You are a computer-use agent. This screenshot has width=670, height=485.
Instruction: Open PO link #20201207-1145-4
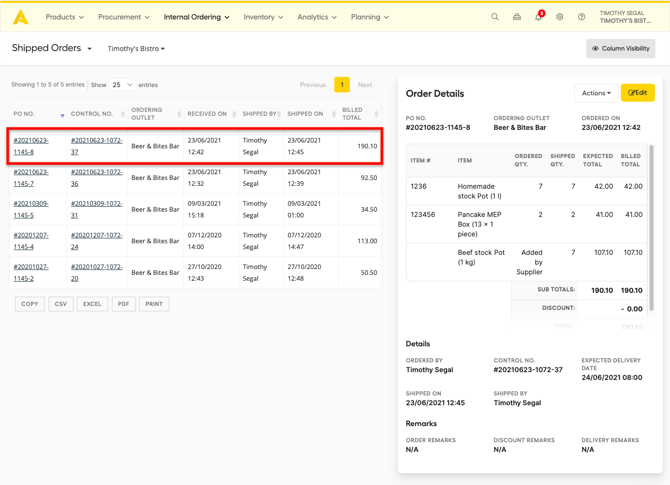click(31, 241)
